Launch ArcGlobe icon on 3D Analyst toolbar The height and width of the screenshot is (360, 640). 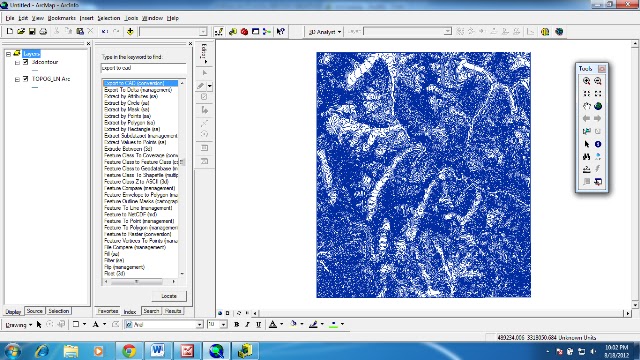(x=559, y=31)
